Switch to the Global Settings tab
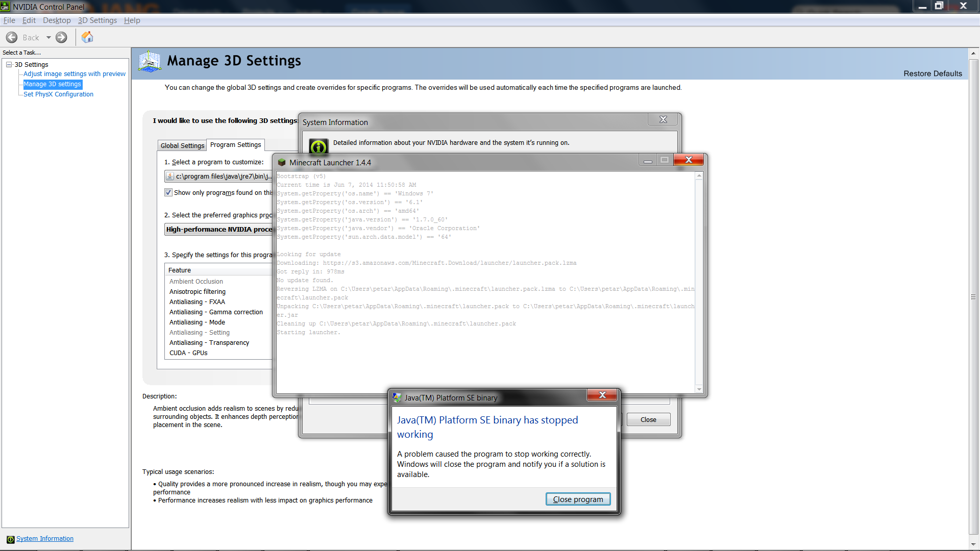Image resolution: width=980 pixels, height=551 pixels. 182,145
